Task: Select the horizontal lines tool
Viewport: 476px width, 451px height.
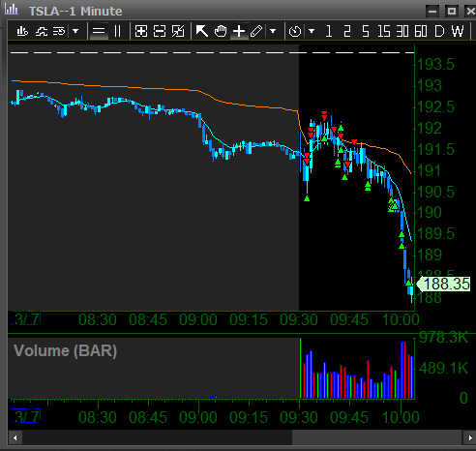Action: click(99, 31)
